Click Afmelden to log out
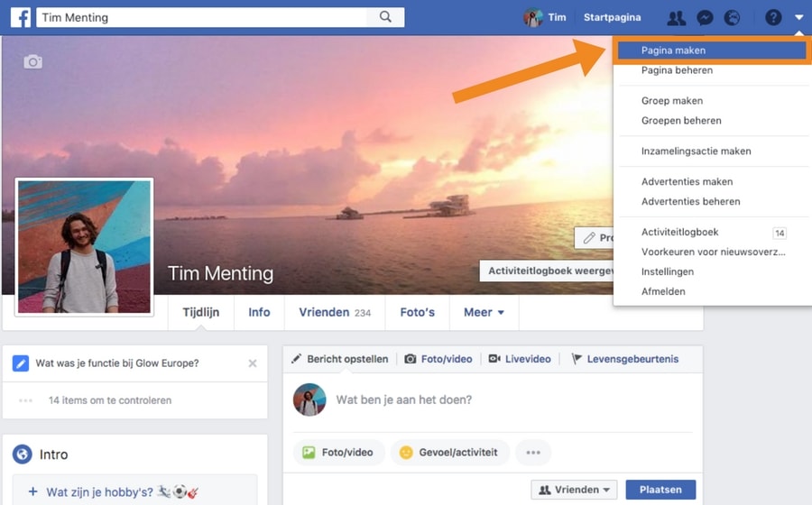The width and height of the screenshot is (812, 505). pyautogui.click(x=663, y=291)
